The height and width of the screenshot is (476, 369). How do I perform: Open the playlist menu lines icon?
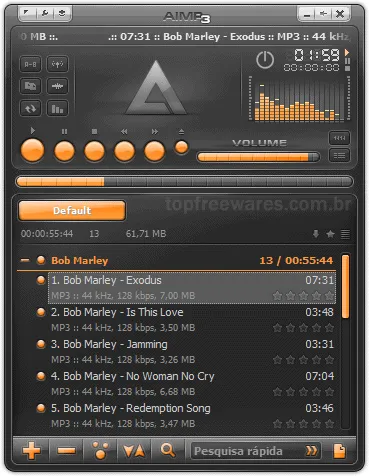(x=345, y=234)
